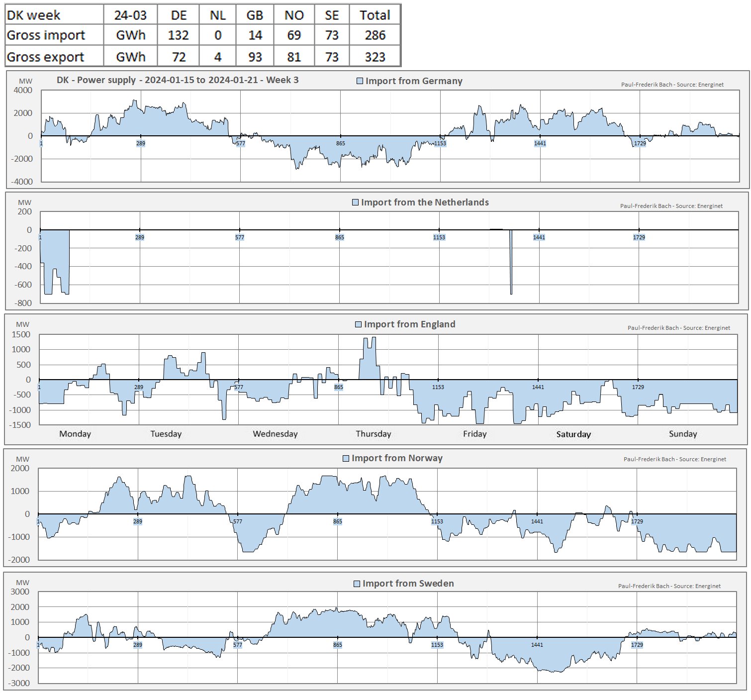Click the Sunday day label
751x700 pixels.
682,434
